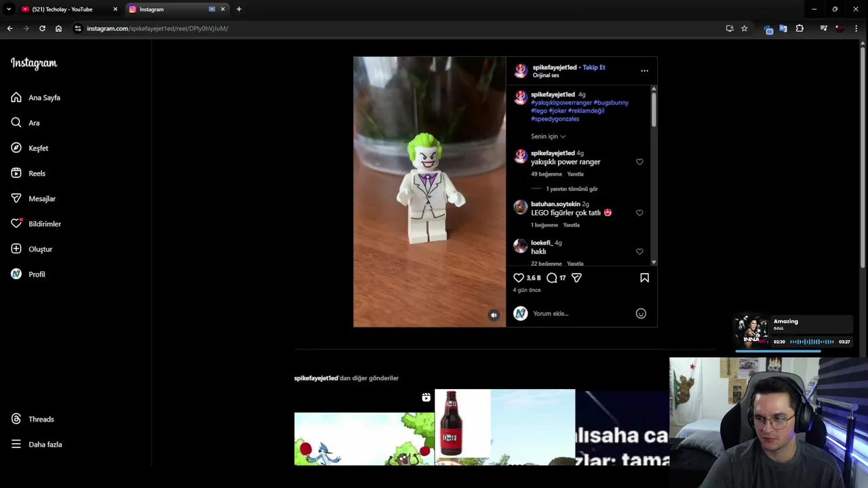
Task: Click the comments panel scrollbar thumb
Action: pos(654,108)
